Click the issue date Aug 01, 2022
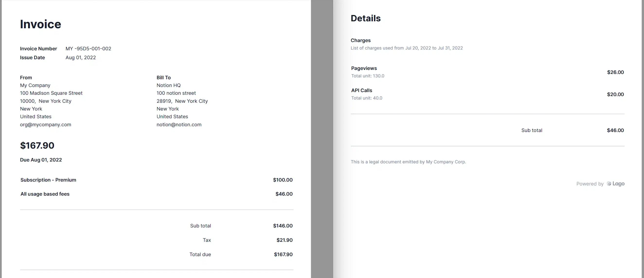 tap(80, 57)
